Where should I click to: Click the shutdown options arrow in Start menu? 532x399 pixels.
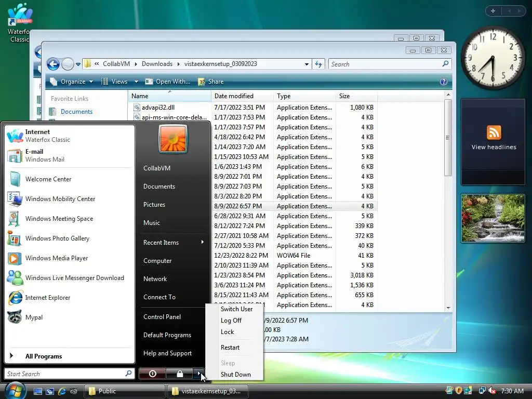coord(199,374)
